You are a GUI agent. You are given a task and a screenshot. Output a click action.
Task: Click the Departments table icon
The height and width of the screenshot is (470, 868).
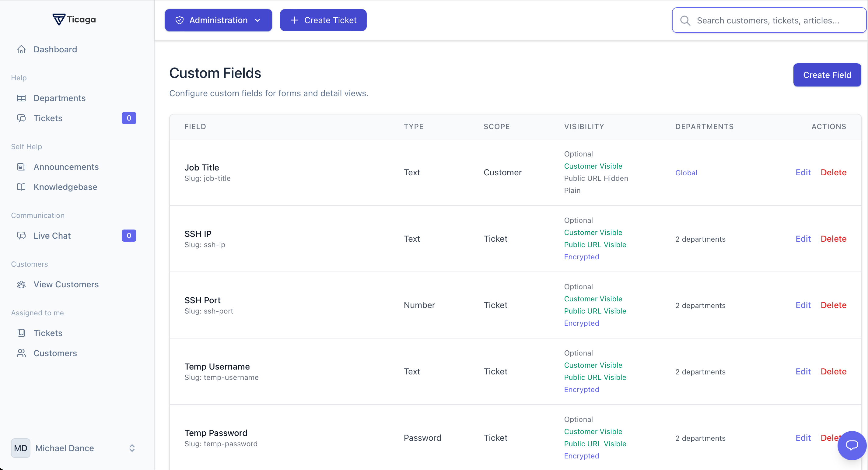tap(21, 98)
